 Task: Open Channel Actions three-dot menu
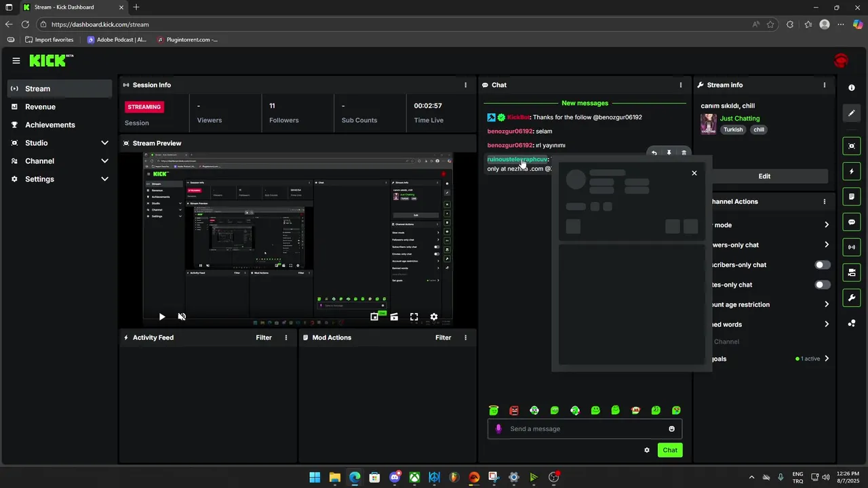(x=825, y=202)
